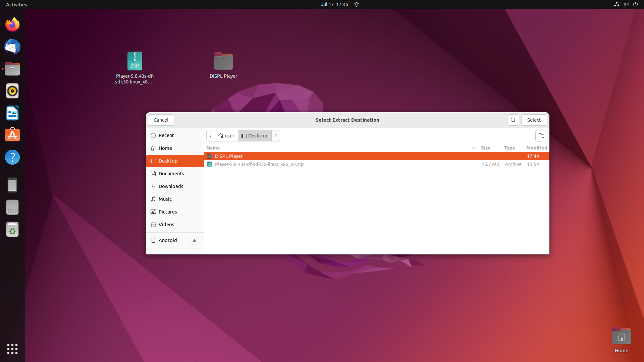
Task: Click the Select button
Action: 534,120
